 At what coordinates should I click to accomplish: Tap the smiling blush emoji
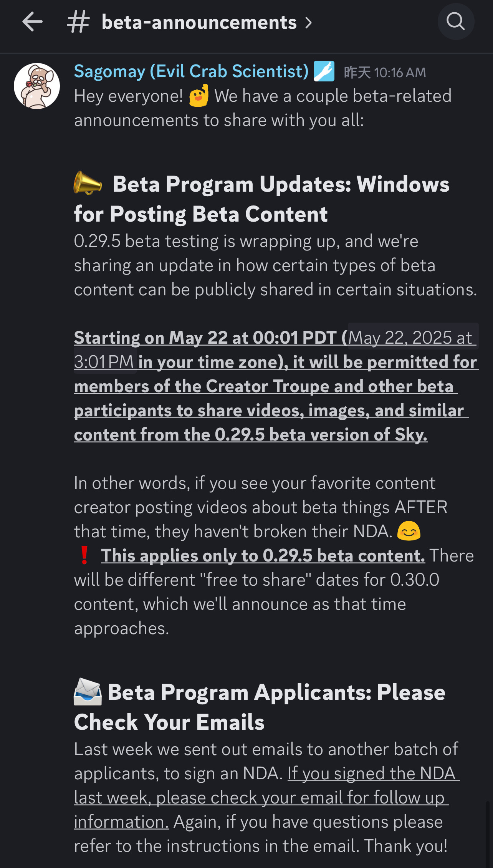point(409,532)
